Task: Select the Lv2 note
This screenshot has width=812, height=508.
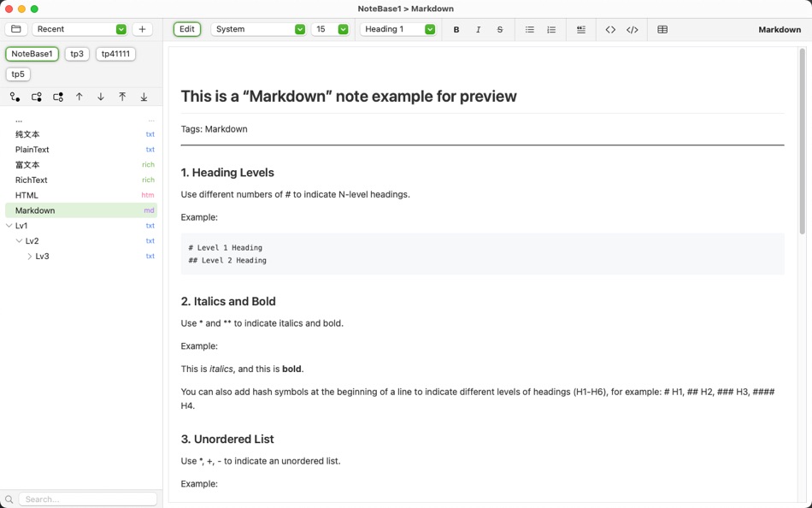Action: pyautogui.click(x=81, y=241)
